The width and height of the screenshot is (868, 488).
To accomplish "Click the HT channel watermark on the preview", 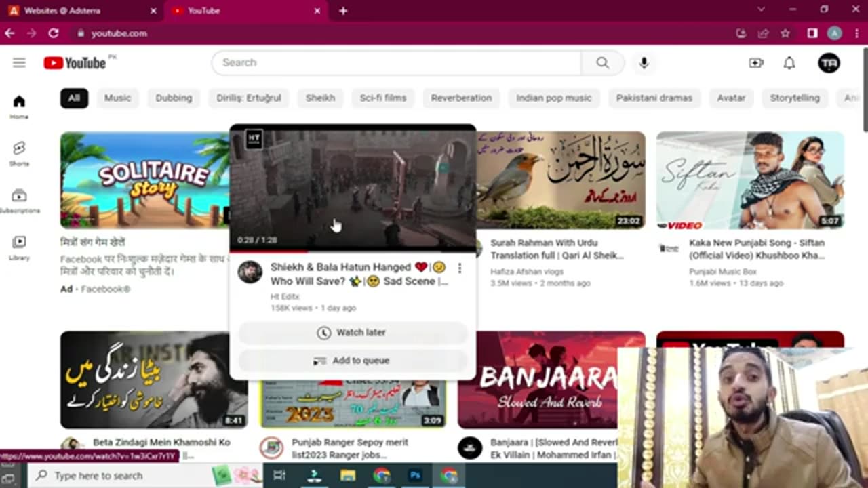I will [254, 139].
